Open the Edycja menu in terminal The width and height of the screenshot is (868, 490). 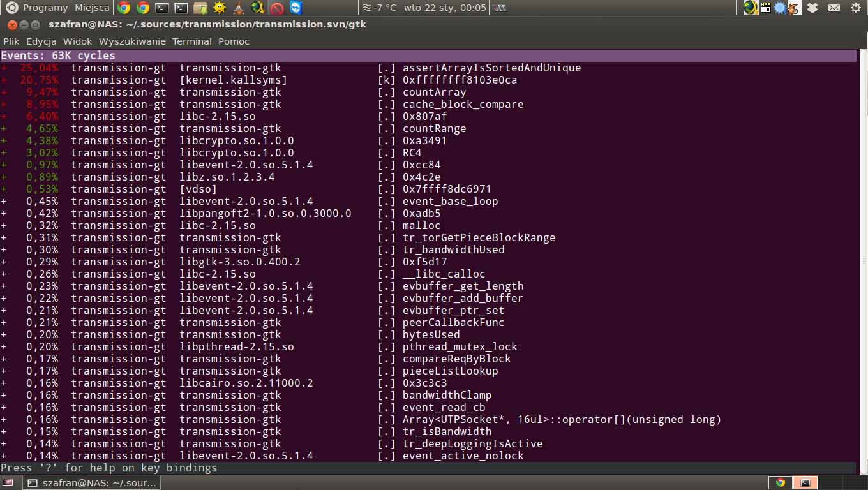[x=41, y=41]
